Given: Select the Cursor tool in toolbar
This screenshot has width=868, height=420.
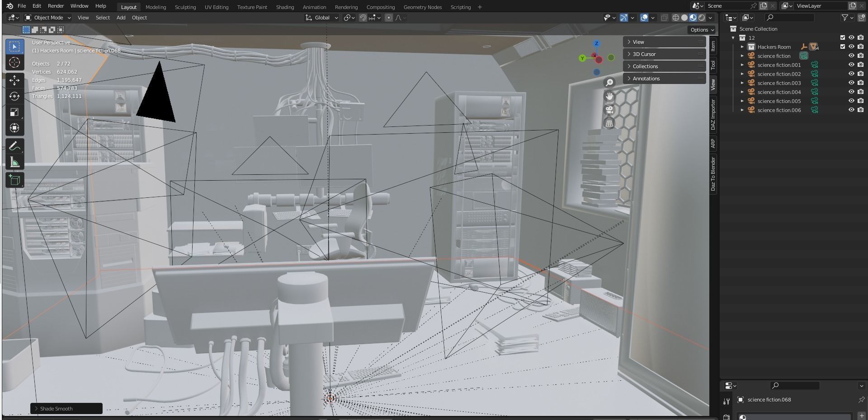Looking at the screenshot, I should pos(14,62).
